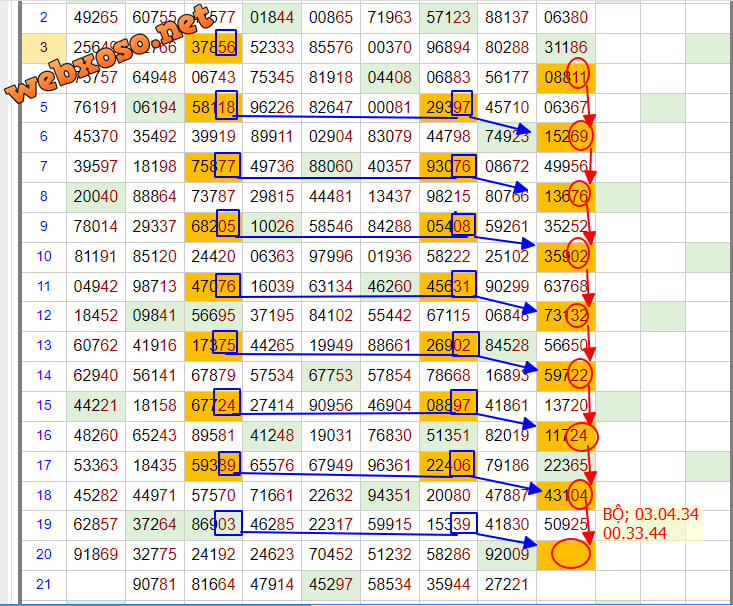The height and width of the screenshot is (606, 733).
Task: Select the empty orange cell in row 20
Action: point(566,555)
